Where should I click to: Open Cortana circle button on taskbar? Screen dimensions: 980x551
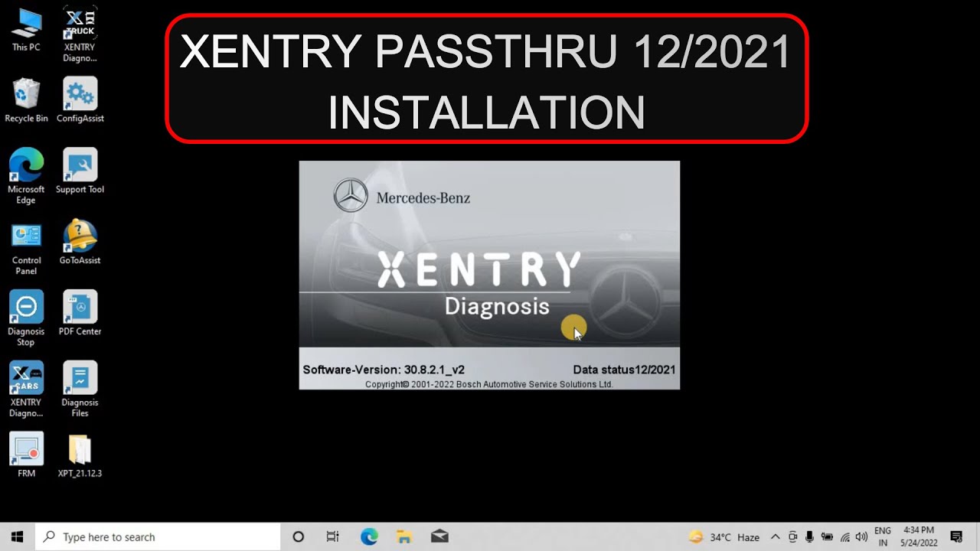click(x=299, y=536)
